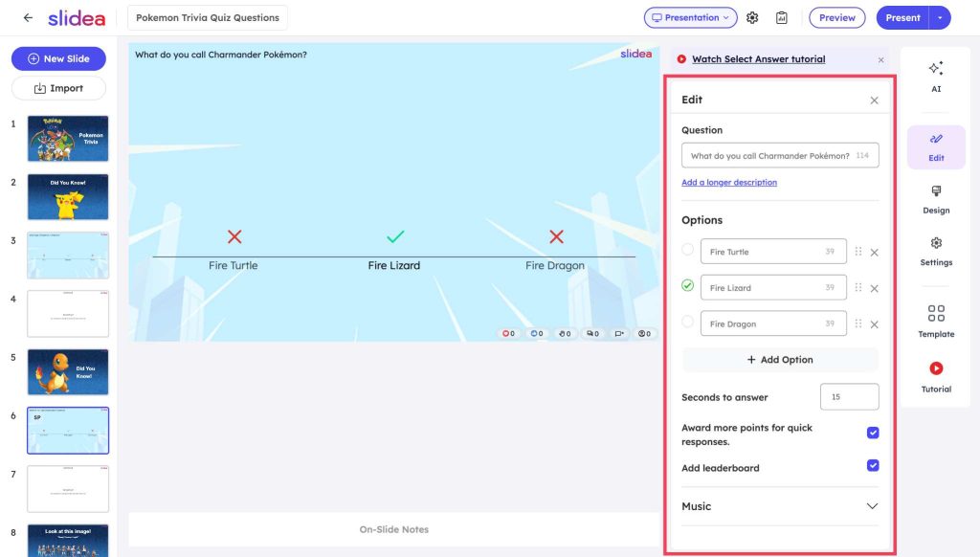This screenshot has height=557, width=980.
Task: Toggle Fire Lizard correct answer mark
Action: (x=687, y=285)
